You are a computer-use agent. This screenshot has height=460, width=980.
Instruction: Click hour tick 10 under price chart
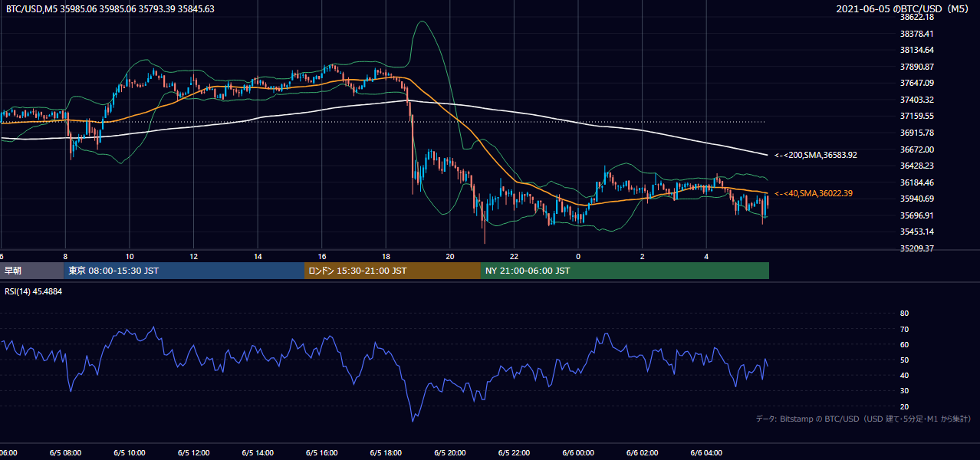[130, 256]
